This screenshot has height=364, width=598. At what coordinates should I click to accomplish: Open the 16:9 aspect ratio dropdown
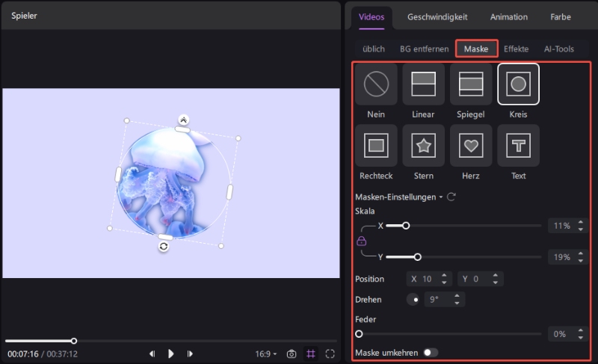(x=266, y=354)
